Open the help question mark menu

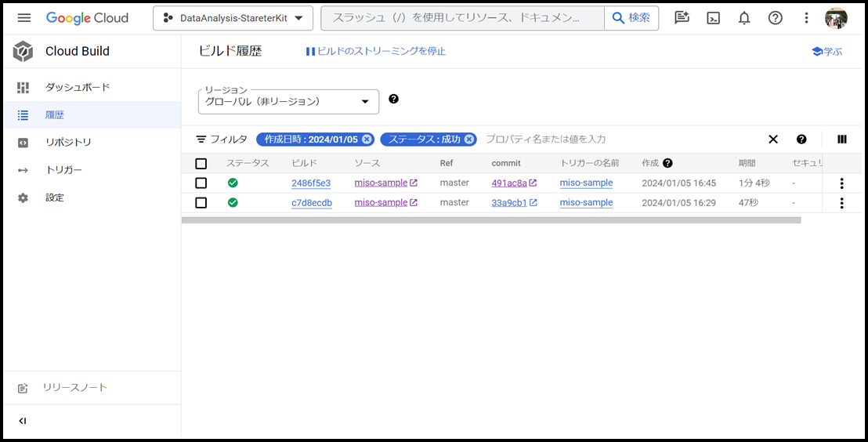775,18
